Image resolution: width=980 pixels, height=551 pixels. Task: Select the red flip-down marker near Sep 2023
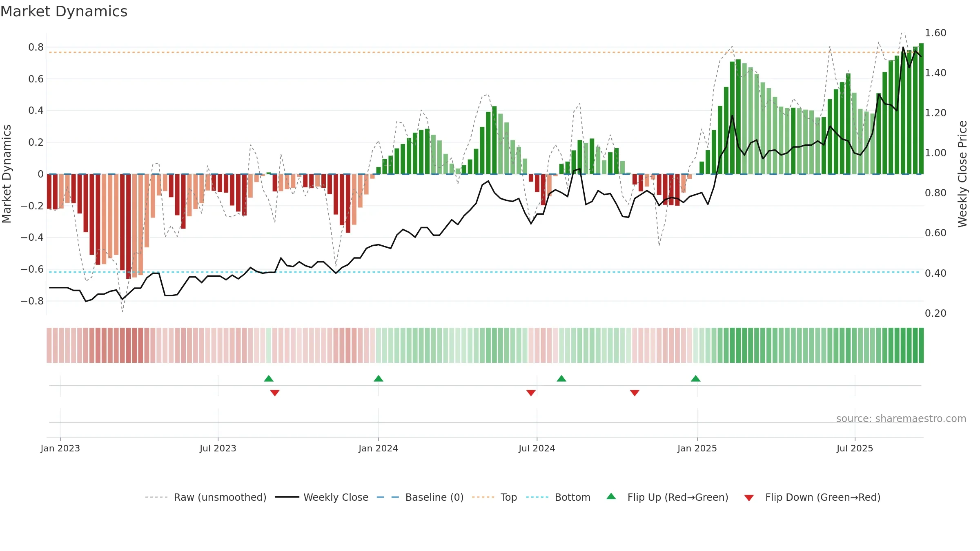275,393
